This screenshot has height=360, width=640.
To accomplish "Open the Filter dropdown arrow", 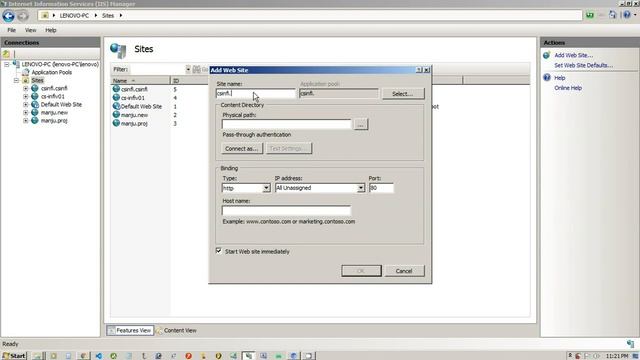I will pos(188,69).
